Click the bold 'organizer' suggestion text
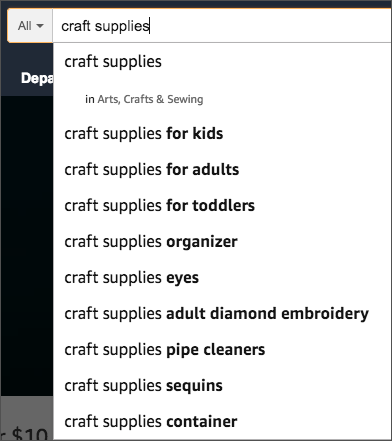The image size is (392, 441). pyautogui.click(x=202, y=242)
